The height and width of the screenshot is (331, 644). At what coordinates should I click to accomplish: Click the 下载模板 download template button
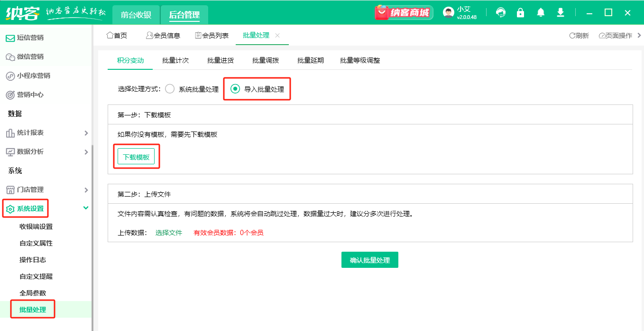tap(136, 156)
